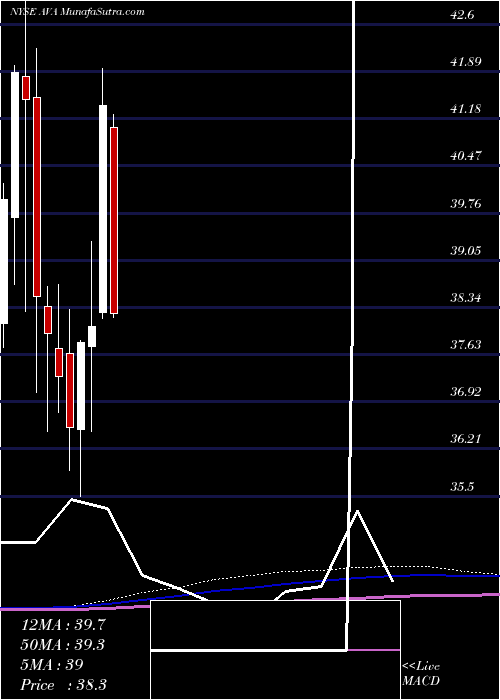Screen dimensions: 500x700
Task: Click the 42.6 price axis label
Action: (462, 14)
